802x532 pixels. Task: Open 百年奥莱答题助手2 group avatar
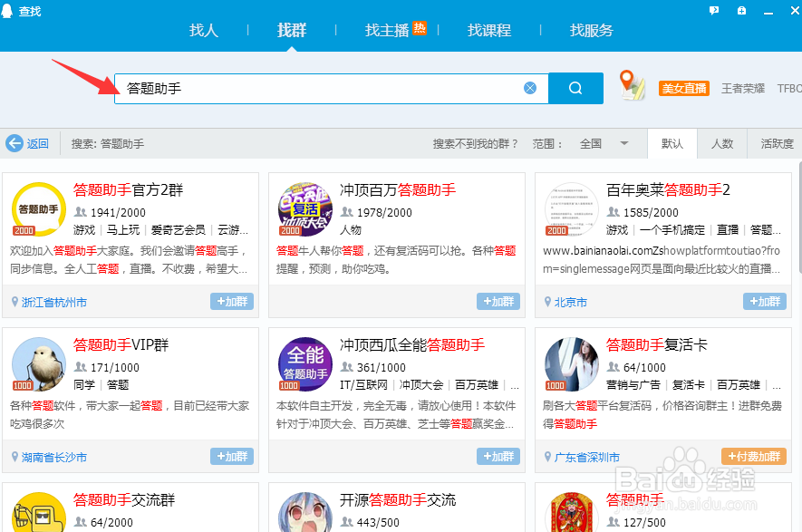(572, 209)
